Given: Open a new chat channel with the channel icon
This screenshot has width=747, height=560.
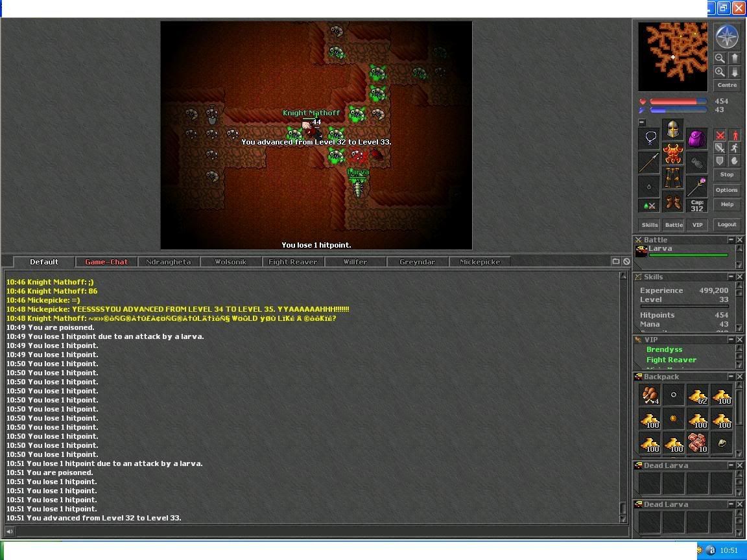Looking at the screenshot, I should (615, 261).
